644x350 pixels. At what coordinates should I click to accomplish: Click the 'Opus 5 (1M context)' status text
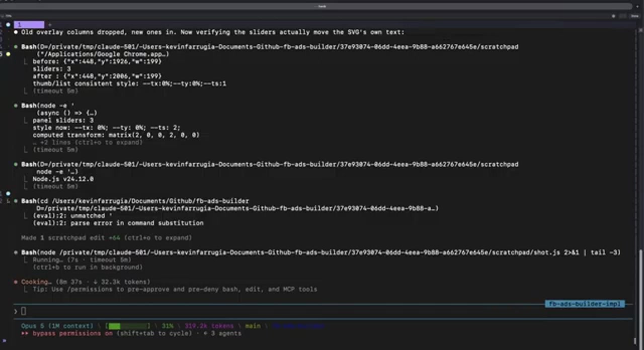(57, 326)
